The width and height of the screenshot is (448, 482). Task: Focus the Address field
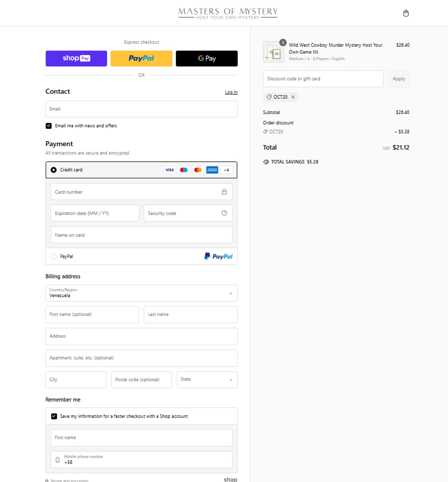coord(141,336)
